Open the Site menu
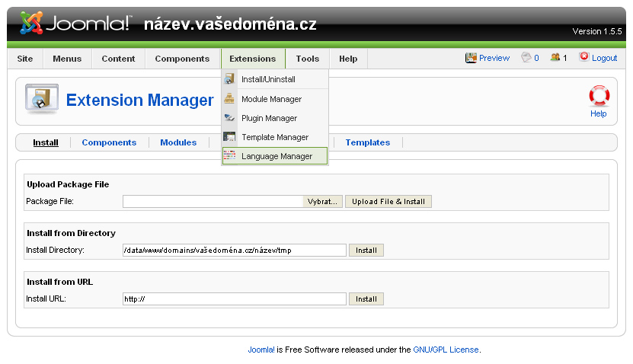Image resolution: width=633 pixels, height=364 pixels. [25, 59]
